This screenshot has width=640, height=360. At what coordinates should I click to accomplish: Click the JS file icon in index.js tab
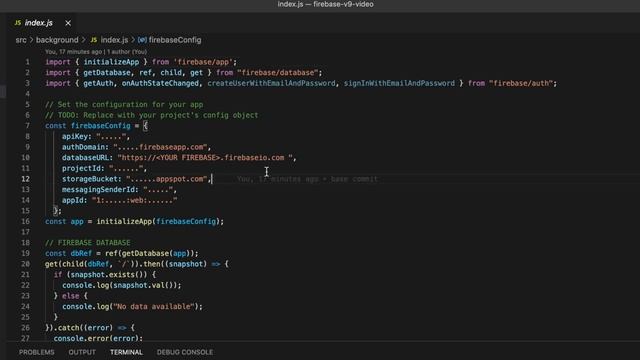[18, 23]
